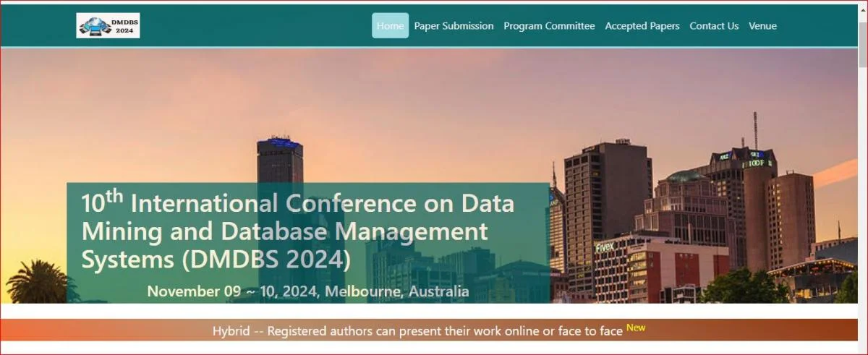Go to Paper Submission page
868x355 pixels.
tap(454, 25)
